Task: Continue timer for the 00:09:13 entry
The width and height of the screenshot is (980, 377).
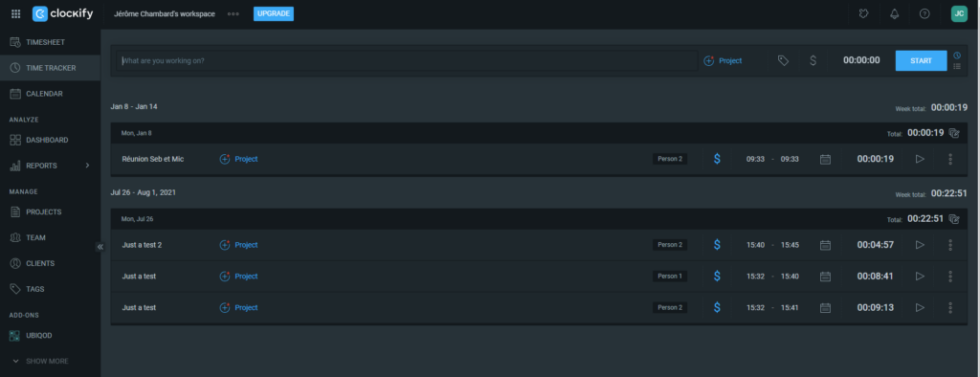Action: (x=920, y=307)
